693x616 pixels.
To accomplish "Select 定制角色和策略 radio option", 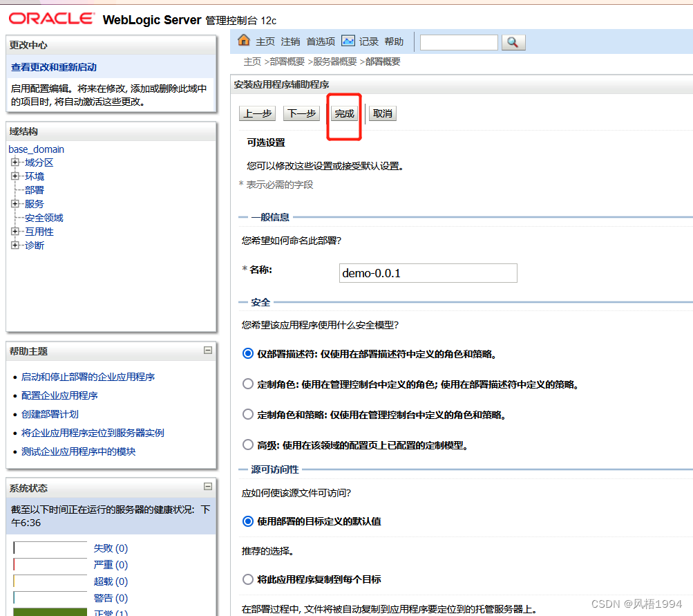I will [x=248, y=414].
